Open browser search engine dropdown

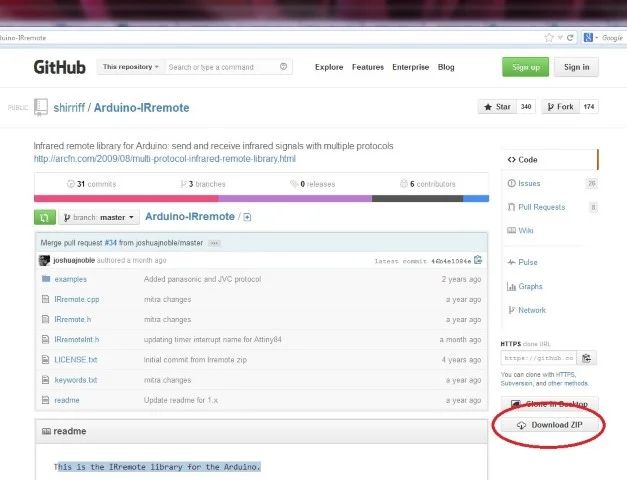(590, 38)
